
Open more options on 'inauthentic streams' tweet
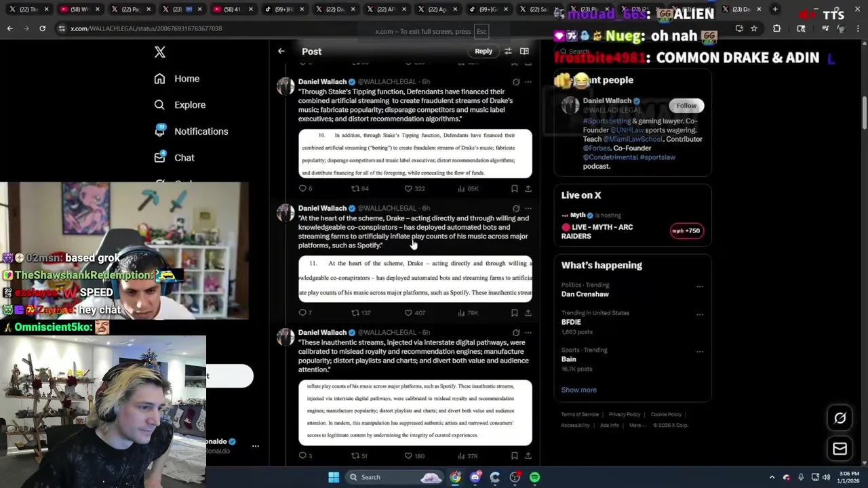tap(528, 333)
